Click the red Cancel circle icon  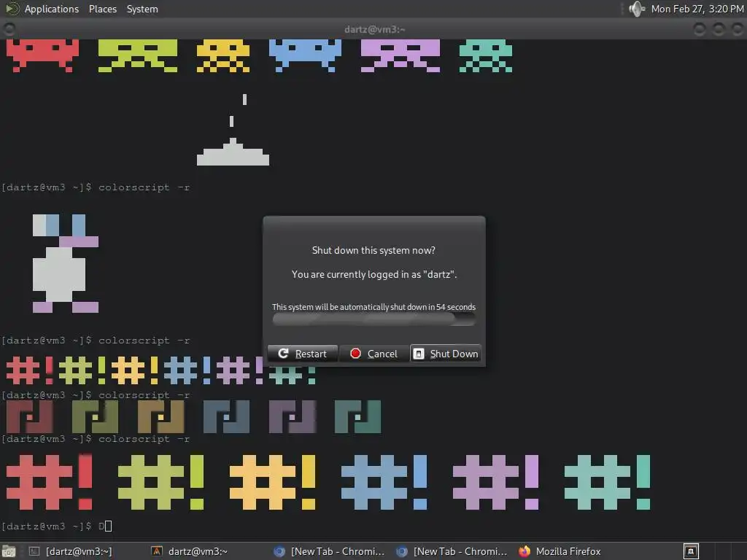point(355,354)
